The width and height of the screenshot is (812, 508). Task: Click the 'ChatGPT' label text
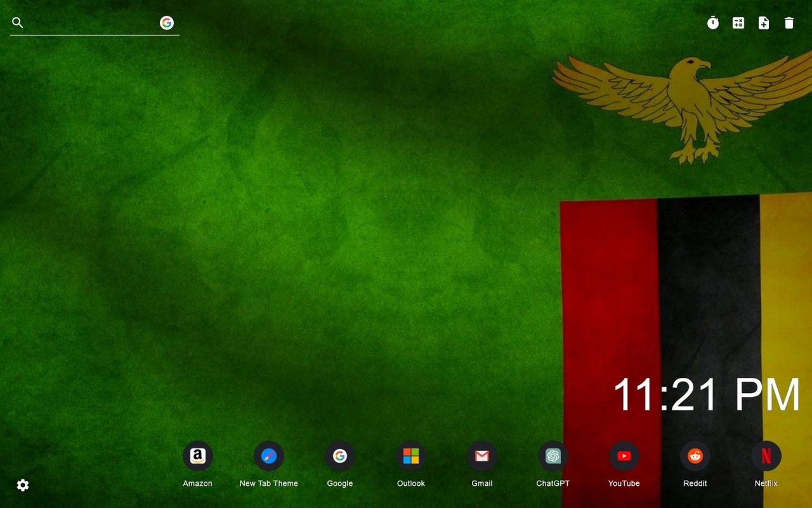[553, 483]
